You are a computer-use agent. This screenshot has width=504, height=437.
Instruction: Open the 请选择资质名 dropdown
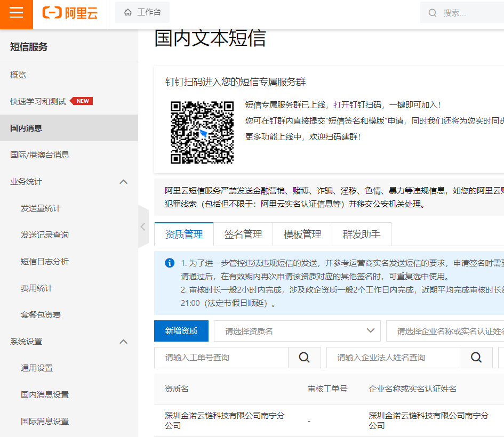(x=297, y=331)
